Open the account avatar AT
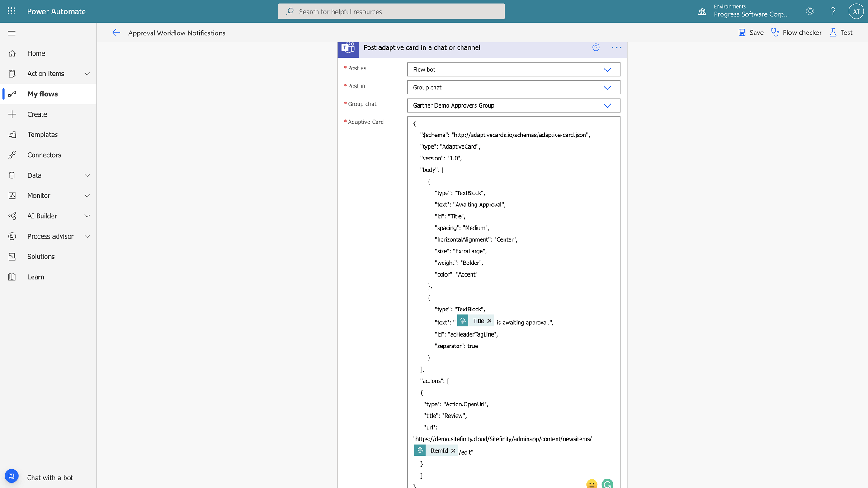 click(x=856, y=12)
